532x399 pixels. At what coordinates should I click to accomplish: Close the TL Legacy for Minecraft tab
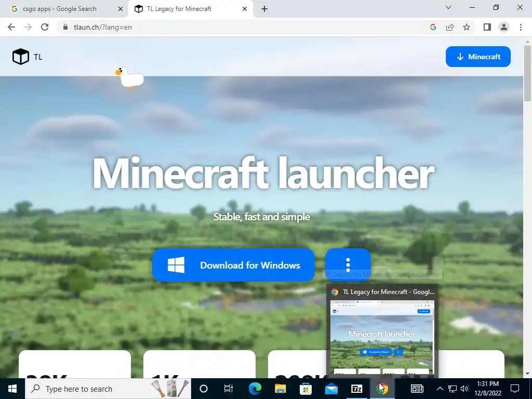pyautogui.click(x=245, y=9)
